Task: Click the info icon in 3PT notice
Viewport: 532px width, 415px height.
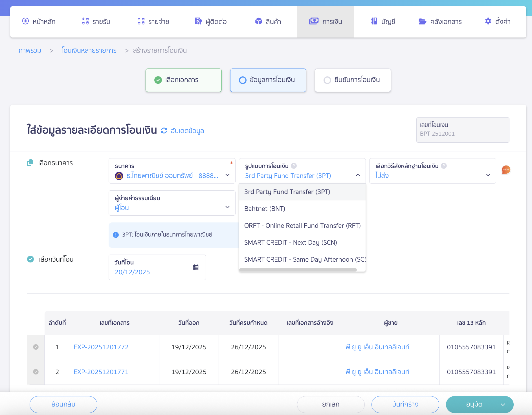Action: coord(116,235)
